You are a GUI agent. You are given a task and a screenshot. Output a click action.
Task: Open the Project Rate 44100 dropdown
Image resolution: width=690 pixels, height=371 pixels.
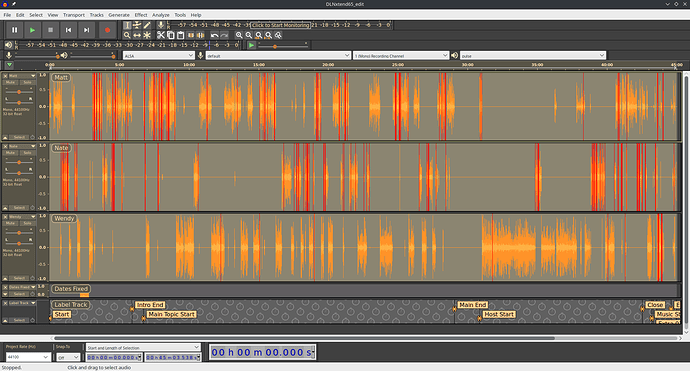(x=28, y=357)
